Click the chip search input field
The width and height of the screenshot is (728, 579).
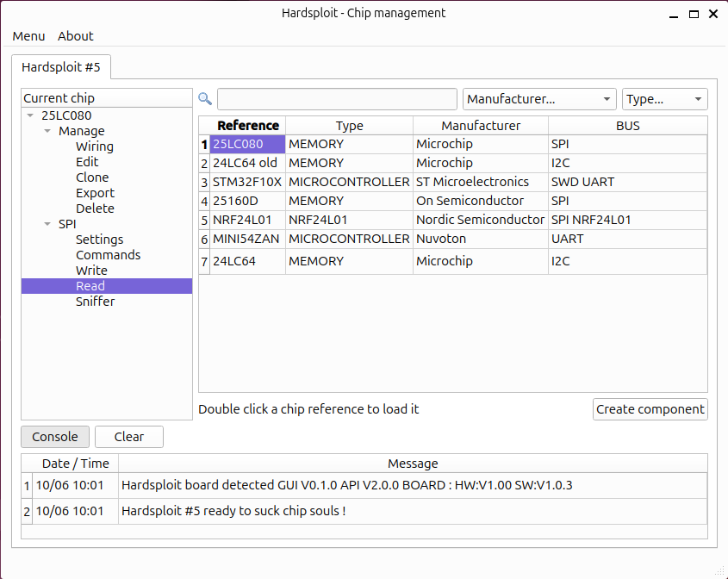[337, 99]
